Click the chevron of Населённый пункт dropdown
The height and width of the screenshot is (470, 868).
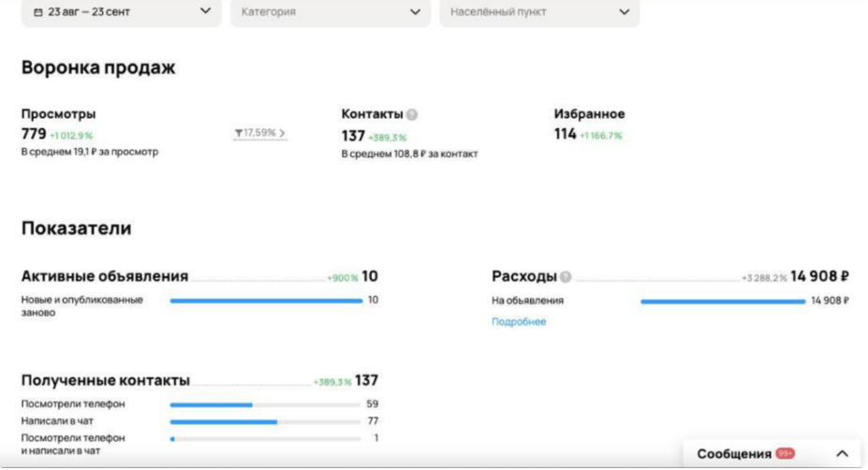point(624,11)
